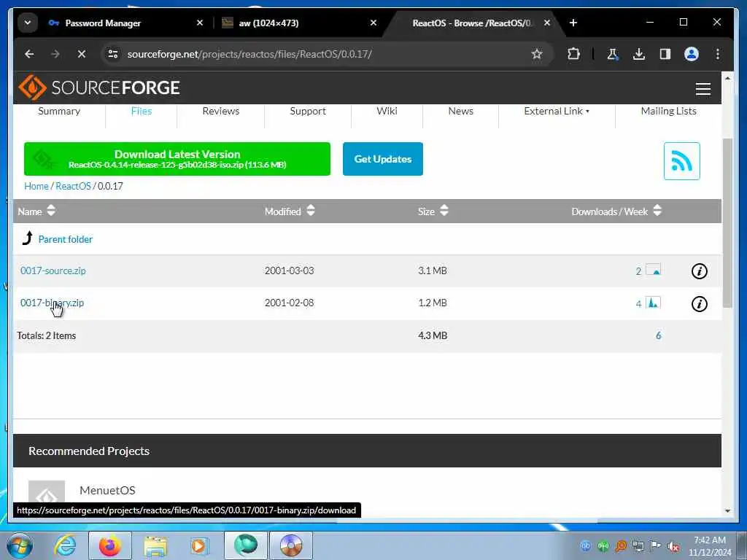The image size is (747, 560).
Task: Open download stats chart for 0017-source.zip
Action: tap(653, 270)
